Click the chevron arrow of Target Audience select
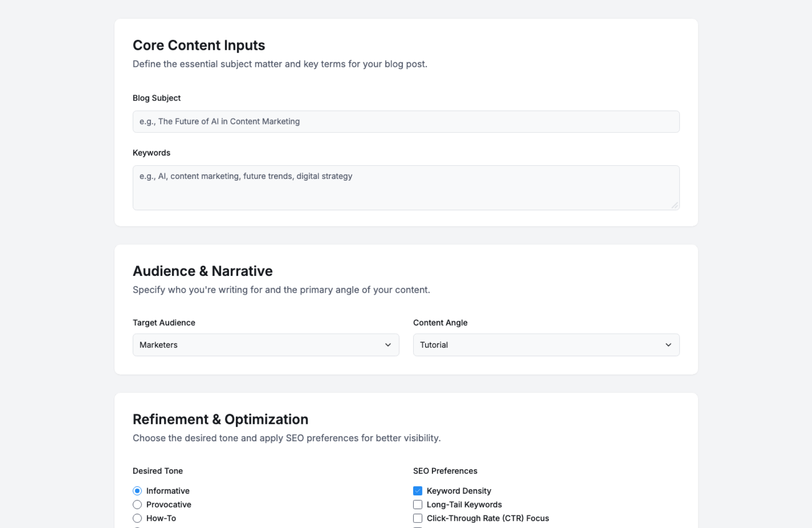 tap(388, 345)
